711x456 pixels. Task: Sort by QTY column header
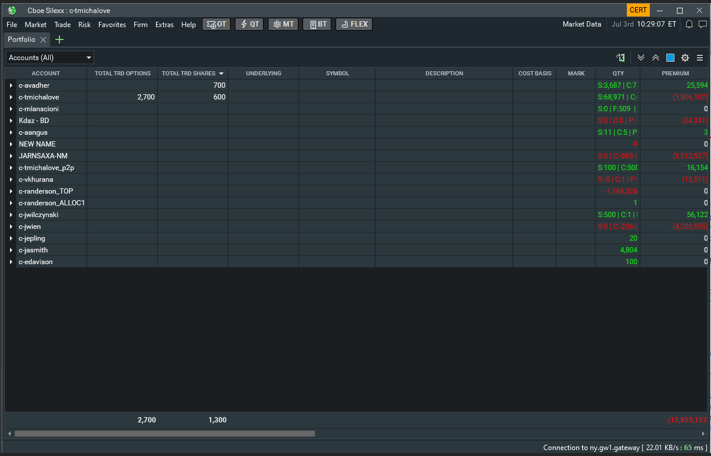coord(618,73)
